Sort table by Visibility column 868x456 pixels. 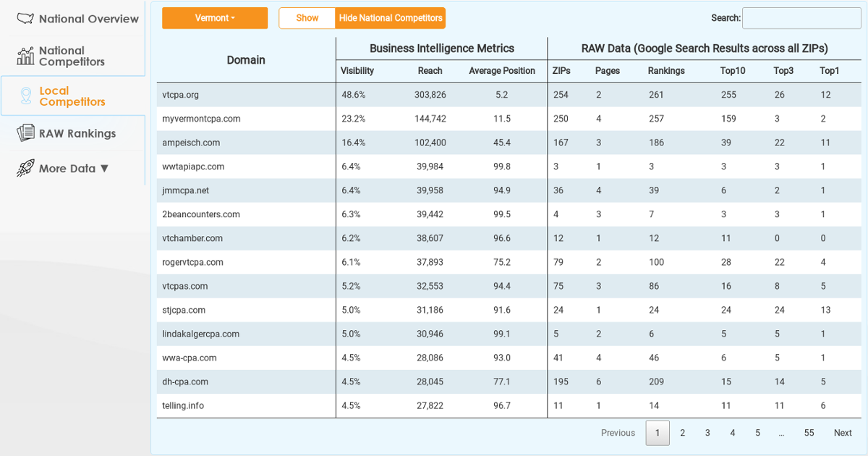357,71
